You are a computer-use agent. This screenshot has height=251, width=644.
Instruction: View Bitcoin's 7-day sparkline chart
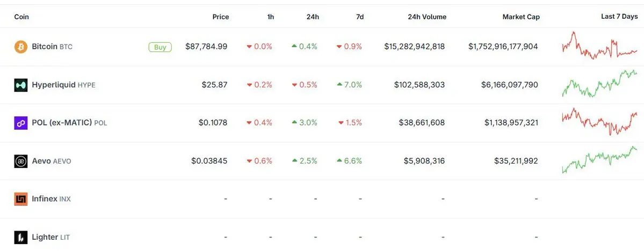(599, 47)
